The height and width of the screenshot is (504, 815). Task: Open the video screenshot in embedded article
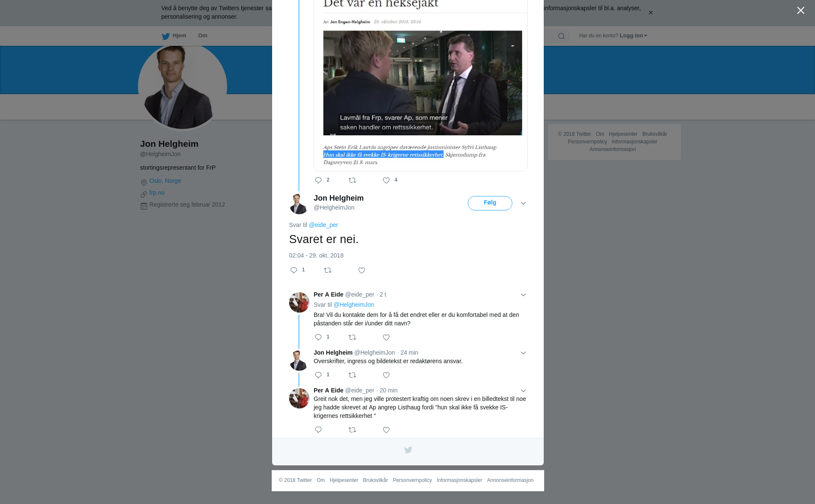(x=422, y=83)
